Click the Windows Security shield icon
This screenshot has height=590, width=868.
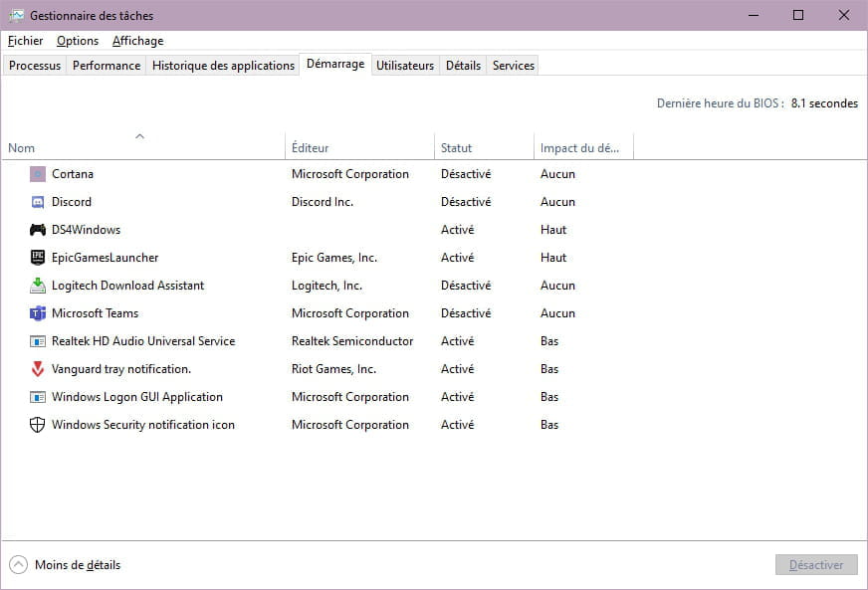click(37, 425)
